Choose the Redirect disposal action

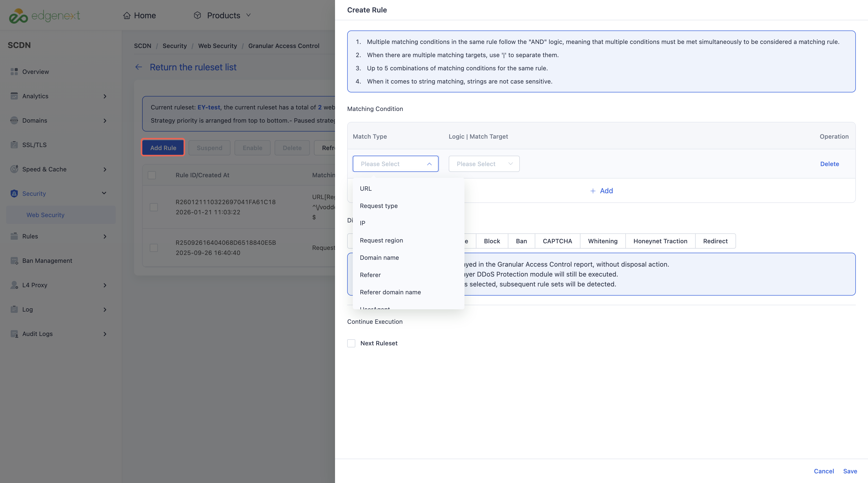[x=715, y=241]
